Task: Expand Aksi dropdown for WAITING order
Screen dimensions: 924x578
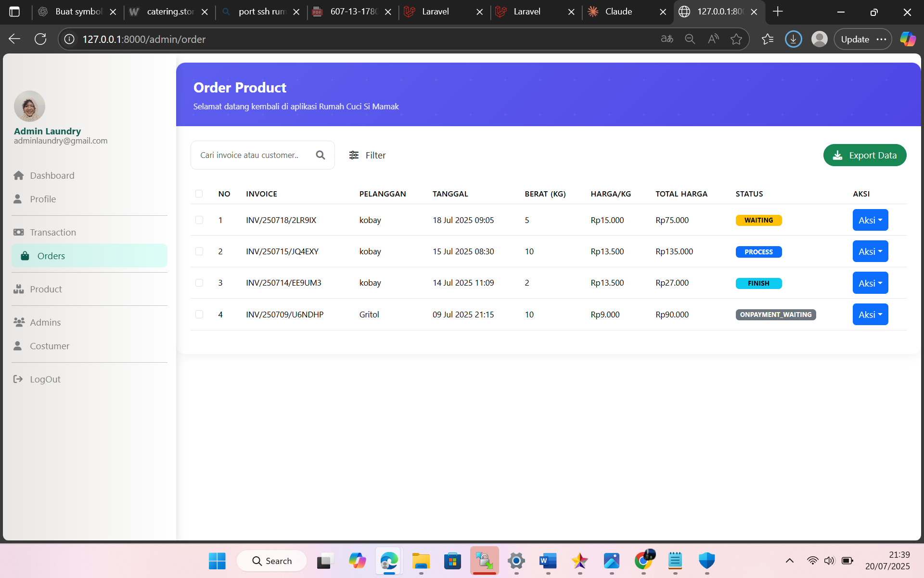Action: (x=870, y=220)
